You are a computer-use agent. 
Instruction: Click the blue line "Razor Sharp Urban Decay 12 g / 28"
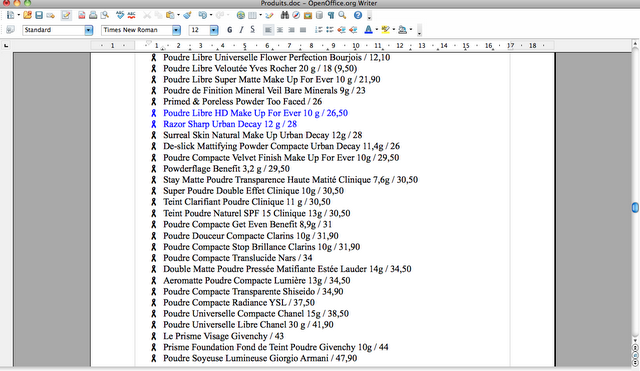point(230,124)
